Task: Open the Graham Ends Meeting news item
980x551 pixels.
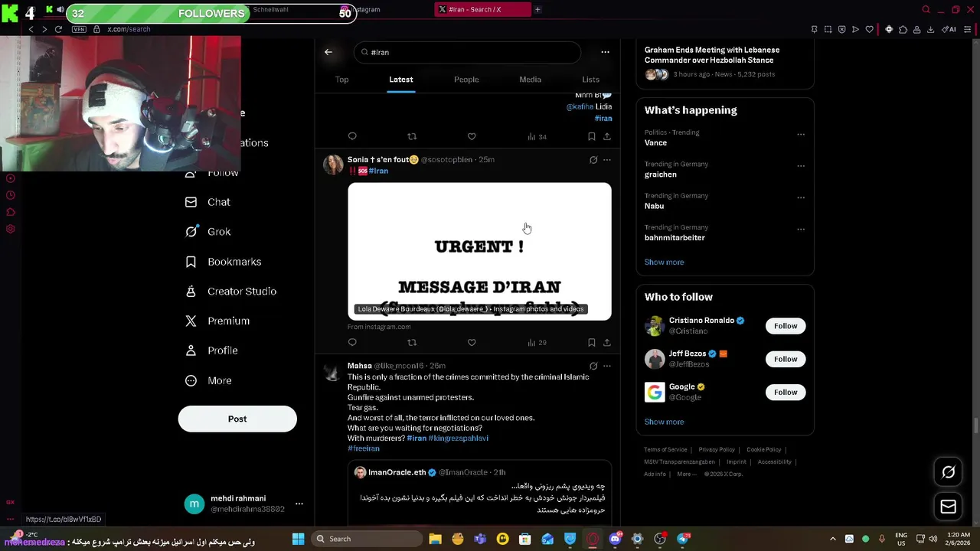Action: [x=724, y=61]
